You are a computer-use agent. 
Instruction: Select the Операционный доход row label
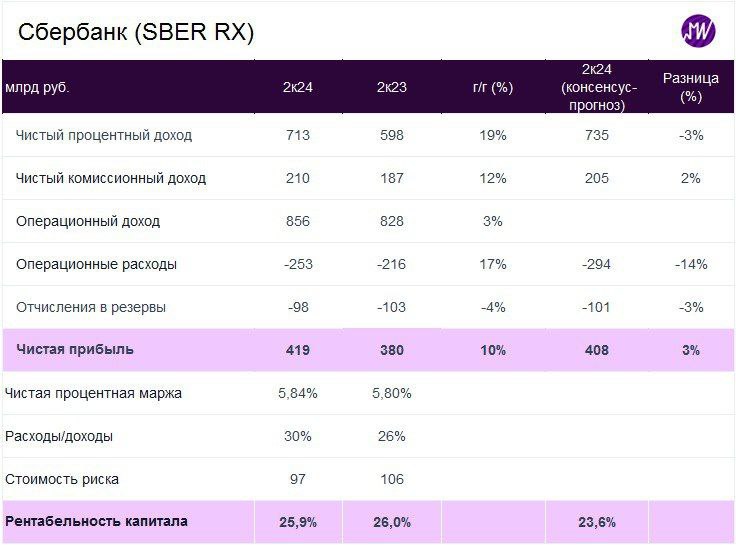[x=88, y=221]
